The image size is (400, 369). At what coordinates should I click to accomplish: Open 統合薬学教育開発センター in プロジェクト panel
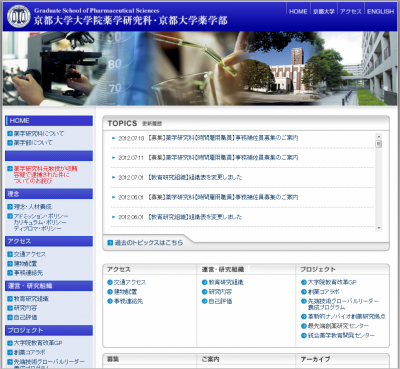click(341, 336)
